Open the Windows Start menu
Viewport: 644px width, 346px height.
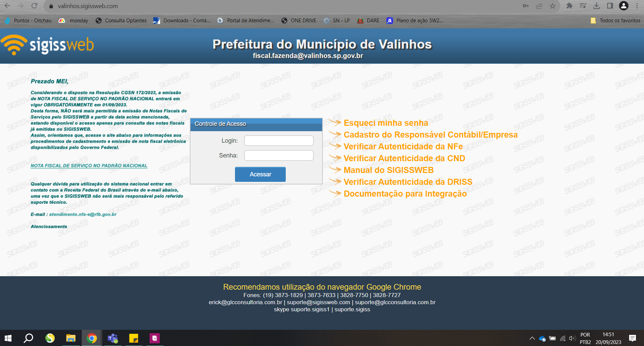tap(8, 338)
